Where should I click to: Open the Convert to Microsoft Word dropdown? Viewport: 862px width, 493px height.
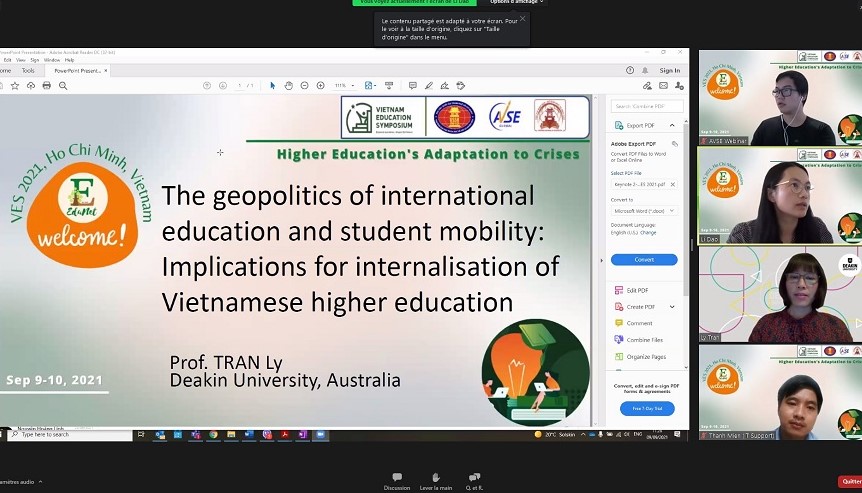pyautogui.click(x=644, y=211)
